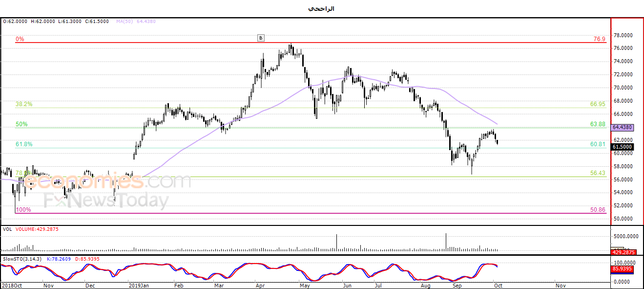Click the Feb date axis label
The width and height of the screenshot is (644, 289).
coord(179,285)
